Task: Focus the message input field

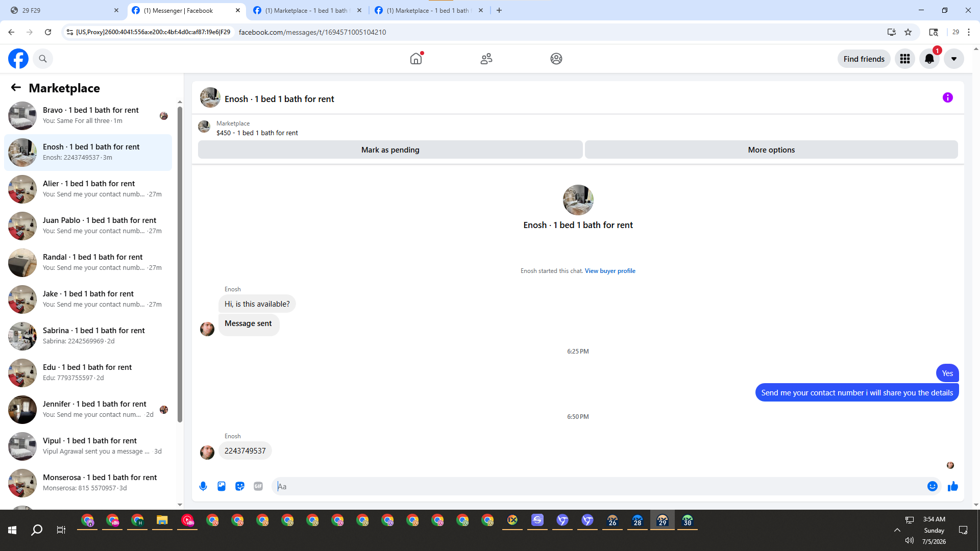Action: click(x=600, y=486)
